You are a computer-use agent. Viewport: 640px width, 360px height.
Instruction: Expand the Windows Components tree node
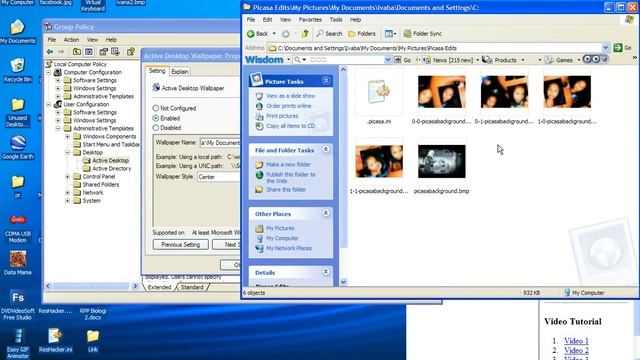click(x=68, y=136)
